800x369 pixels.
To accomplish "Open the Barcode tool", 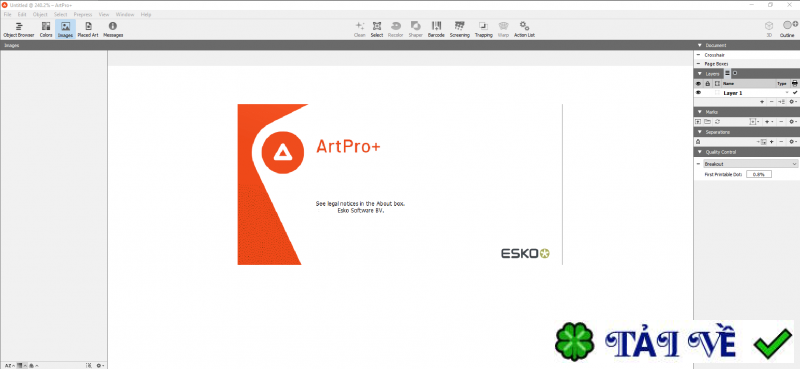I will pyautogui.click(x=436, y=29).
